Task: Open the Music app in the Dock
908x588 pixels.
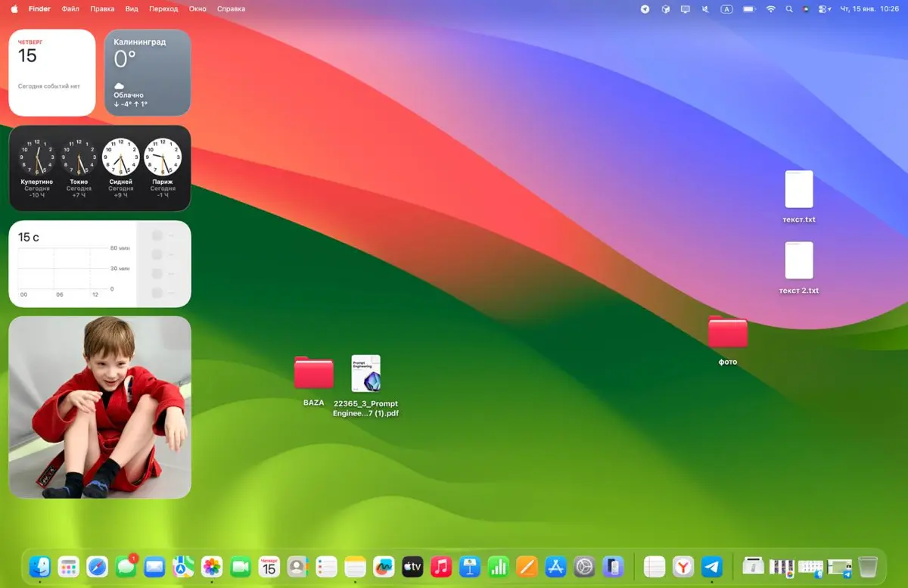Action: pos(441,566)
